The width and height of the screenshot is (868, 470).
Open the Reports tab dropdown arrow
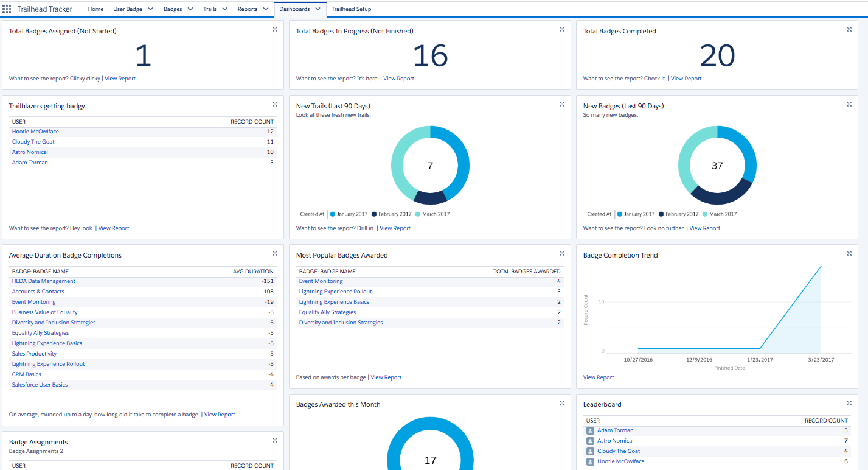coord(265,9)
